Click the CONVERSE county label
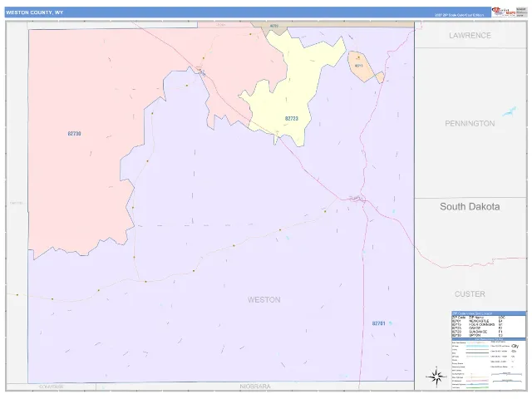 click(52, 387)
